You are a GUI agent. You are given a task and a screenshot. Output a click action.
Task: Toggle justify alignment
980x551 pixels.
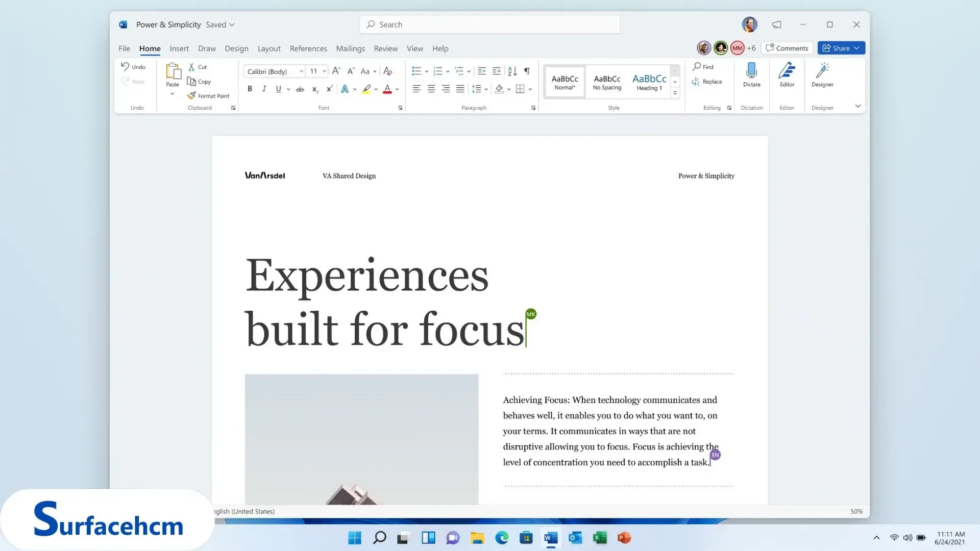pos(460,89)
